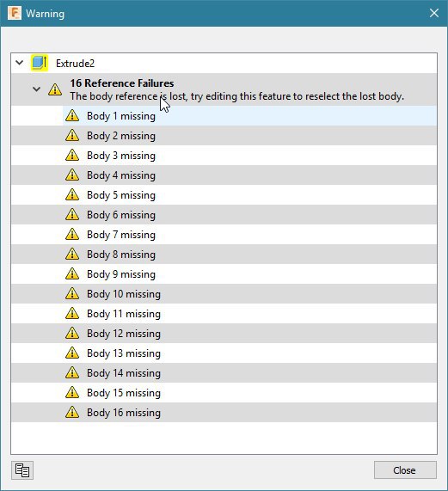Click the warning icon beside Body 11 missing
Viewport: 448px width, 491px height.
click(72, 313)
